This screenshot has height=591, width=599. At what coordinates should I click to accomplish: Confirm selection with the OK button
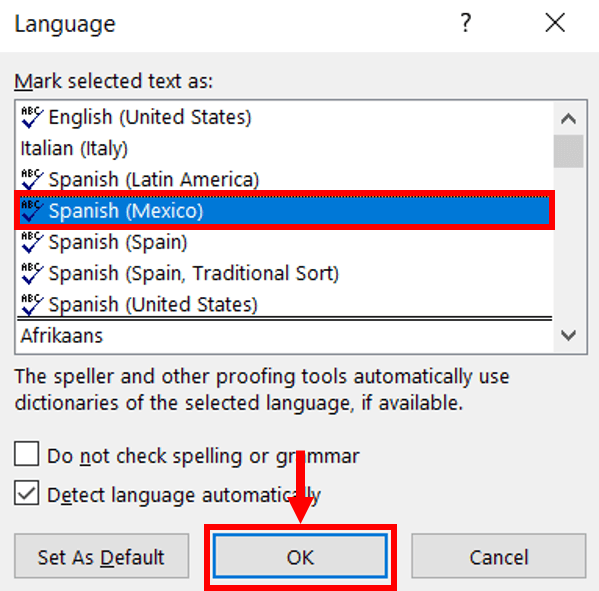point(300,556)
